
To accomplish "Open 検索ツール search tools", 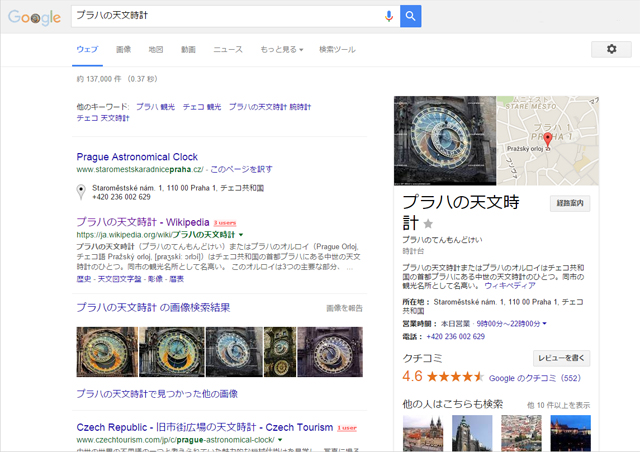I will click(x=337, y=49).
